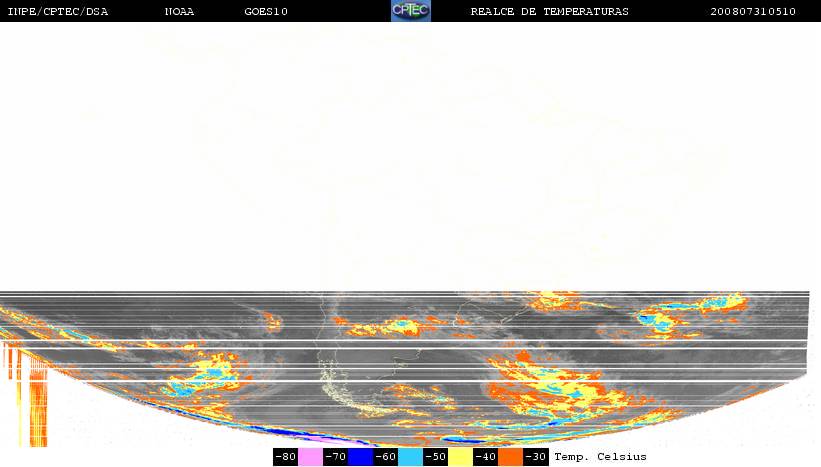The width and height of the screenshot is (821, 467).
Task: Click the 200807310510 timestamp
Action: [753, 12]
